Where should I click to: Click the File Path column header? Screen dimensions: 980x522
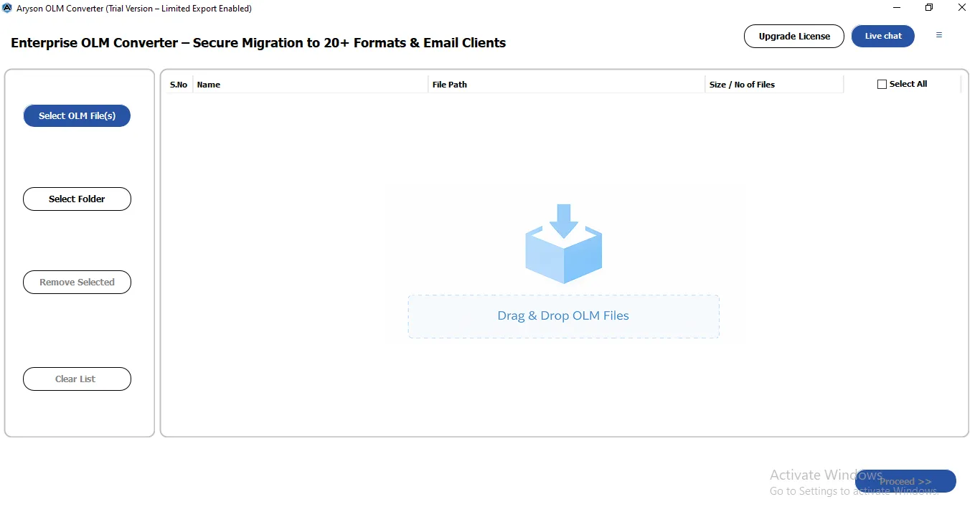click(x=567, y=85)
